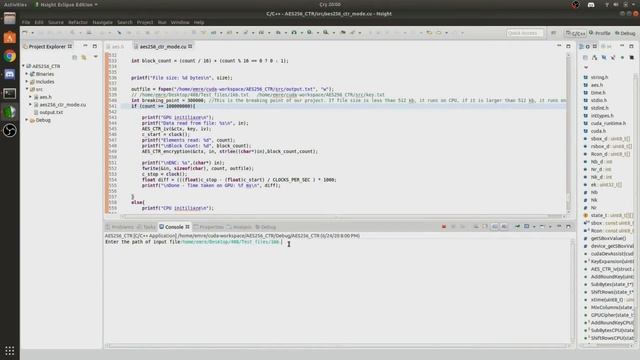Clear the Console output
The height and width of the screenshot is (360, 640).
tap(476, 227)
